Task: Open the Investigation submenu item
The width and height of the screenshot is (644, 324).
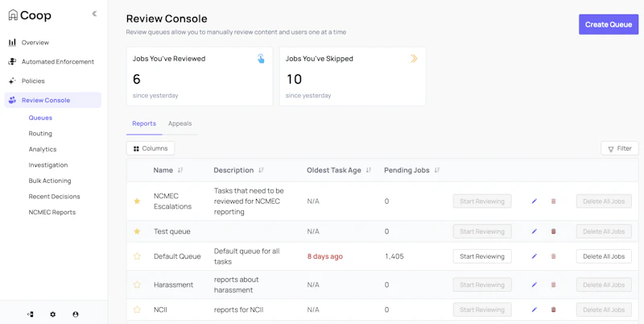Action: coord(48,165)
